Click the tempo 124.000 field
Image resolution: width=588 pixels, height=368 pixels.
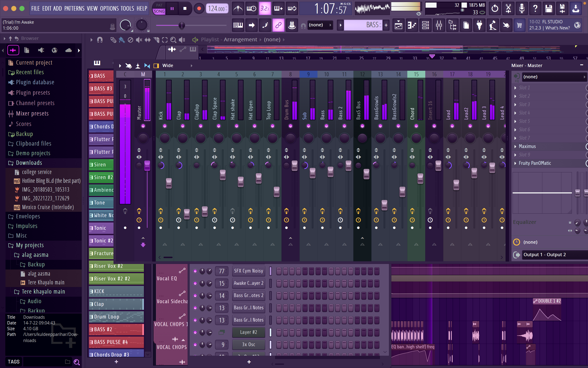(217, 9)
